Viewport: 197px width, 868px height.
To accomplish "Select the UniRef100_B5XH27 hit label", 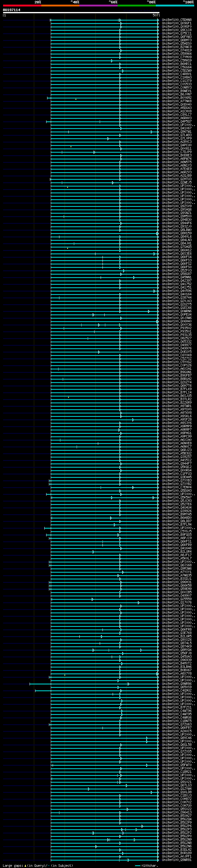I will click(x=176, y=816).
